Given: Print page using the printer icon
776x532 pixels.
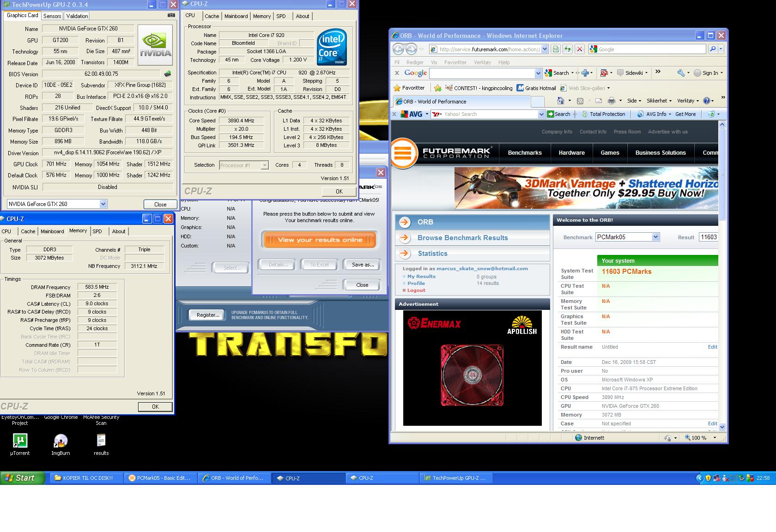Looking at the screenshot, I should click(612, 101).
